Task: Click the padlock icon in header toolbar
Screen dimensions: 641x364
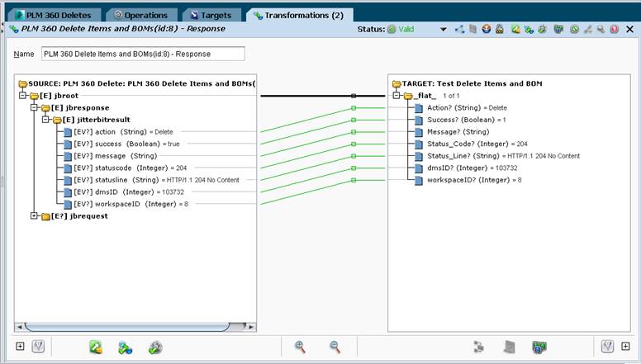Action: pyautogui.click(x=500, y=29)
